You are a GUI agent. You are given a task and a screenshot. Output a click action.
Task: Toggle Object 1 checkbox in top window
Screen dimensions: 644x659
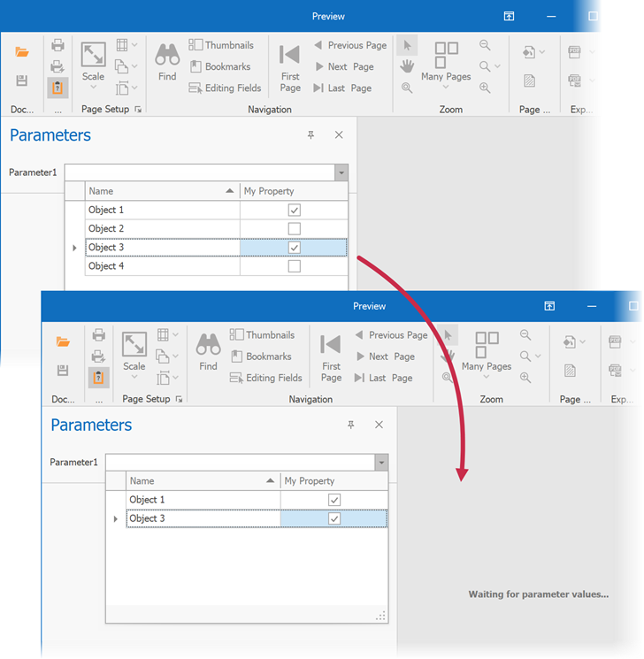295,211
